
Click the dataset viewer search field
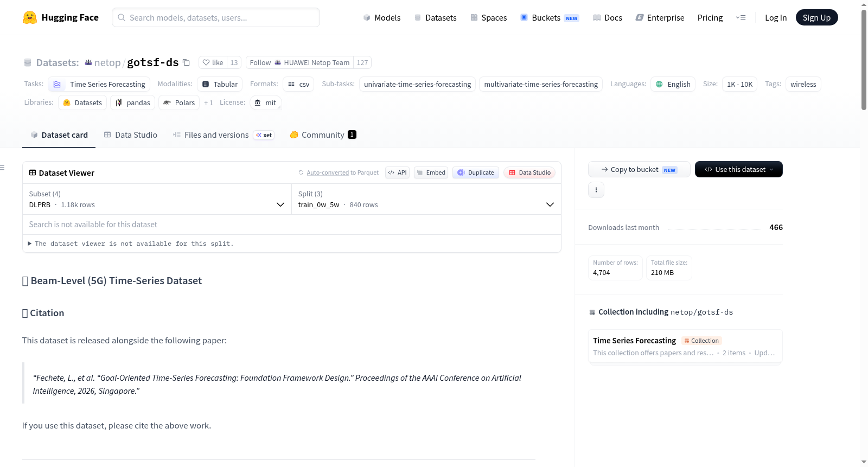pos(292,225)
